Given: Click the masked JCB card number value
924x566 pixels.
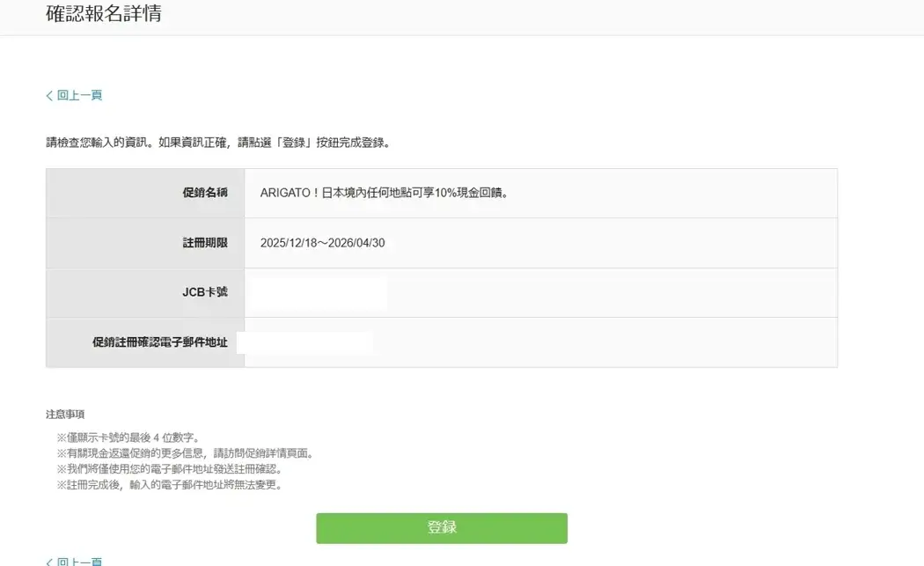Looking at the screenshot, I should click(317, 293).
